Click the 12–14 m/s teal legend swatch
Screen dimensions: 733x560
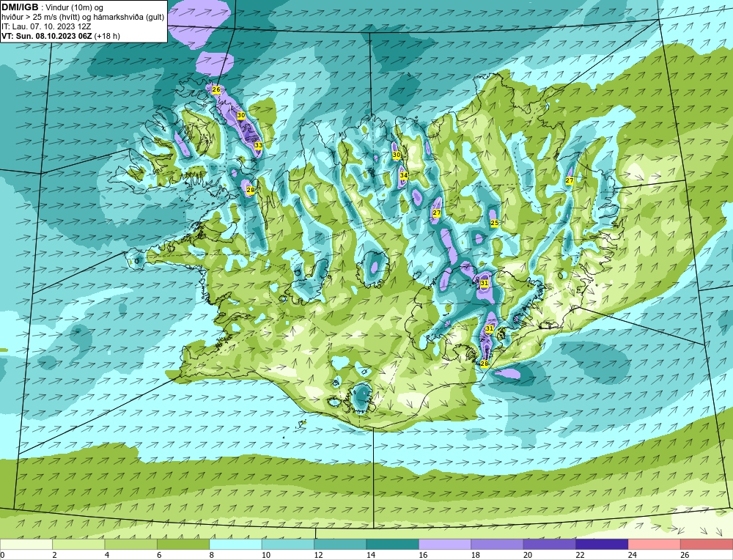[x=340, y=544]
